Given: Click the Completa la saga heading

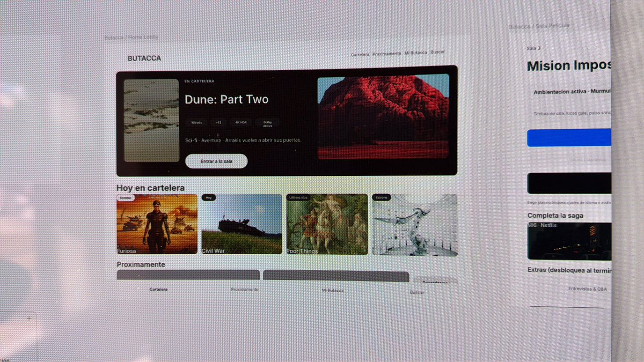Looking at the screenshot, I should point(555,216).
